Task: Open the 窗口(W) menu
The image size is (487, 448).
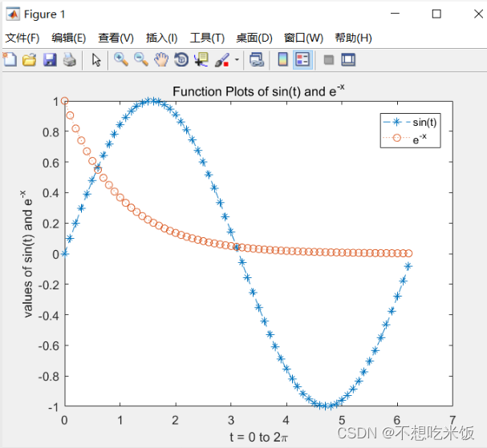Action: [304, 38]
